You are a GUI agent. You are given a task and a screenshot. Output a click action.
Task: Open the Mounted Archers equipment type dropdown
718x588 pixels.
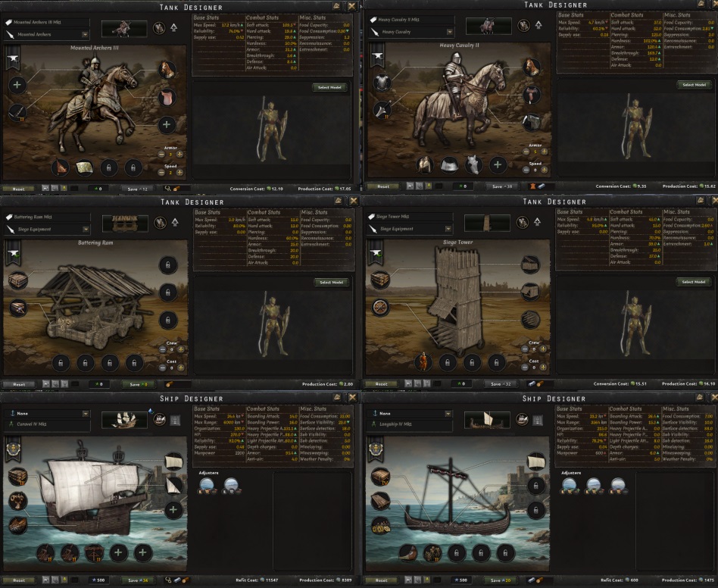pos(47,34)
